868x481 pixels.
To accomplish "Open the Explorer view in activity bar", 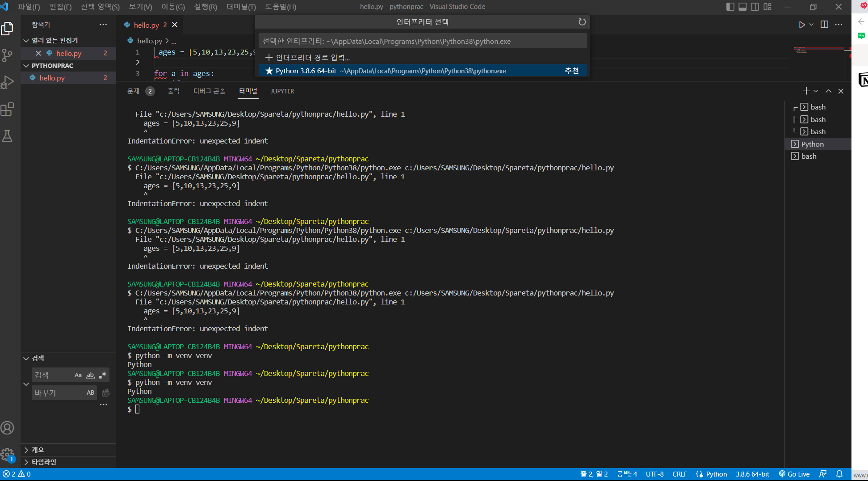I will tap(8, 29).
